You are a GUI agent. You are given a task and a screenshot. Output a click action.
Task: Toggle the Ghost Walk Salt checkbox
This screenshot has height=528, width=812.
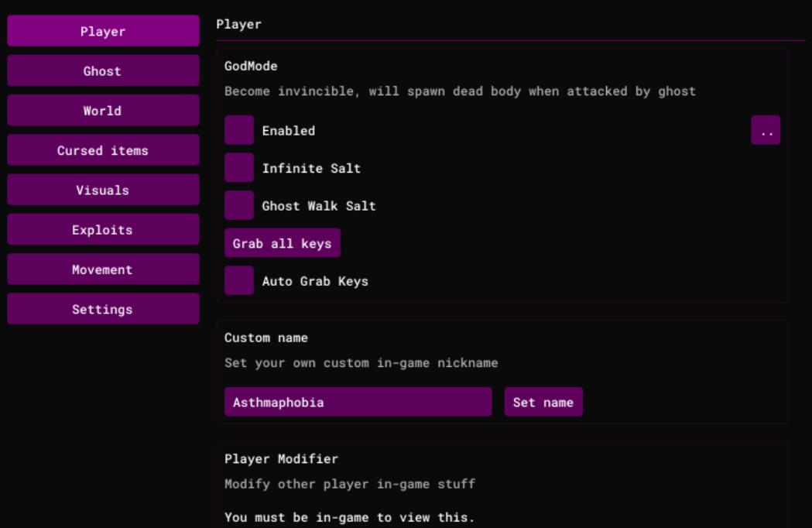238,206
